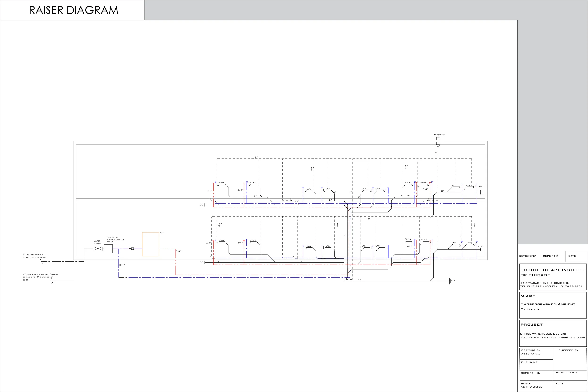
Task: Select the 730 W FULTON MARKET address
Action: pyautogui.click(x=553, y=337)
